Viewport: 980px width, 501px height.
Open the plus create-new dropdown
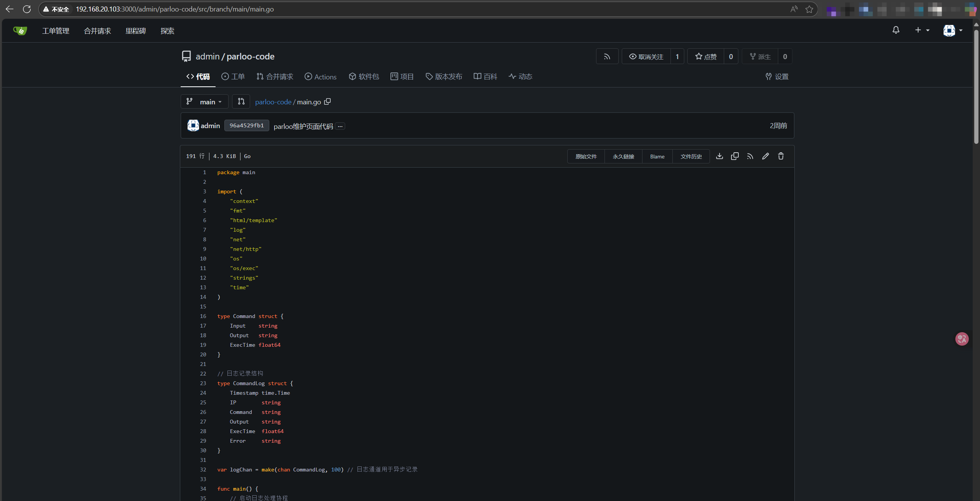click(922, 30)
